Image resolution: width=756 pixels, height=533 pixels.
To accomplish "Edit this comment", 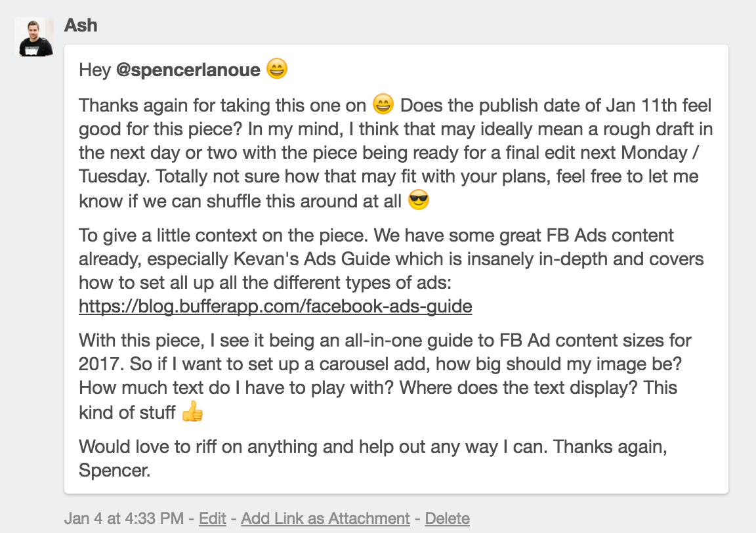I will pos(212,518).
